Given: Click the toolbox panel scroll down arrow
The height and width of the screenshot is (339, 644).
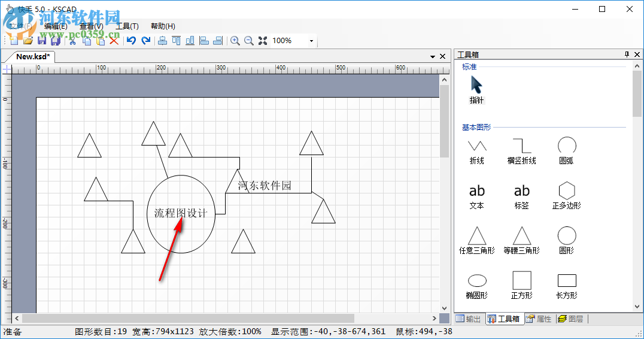Looking at the screenshot, I should pyautogui.click(x=637, y=307).
